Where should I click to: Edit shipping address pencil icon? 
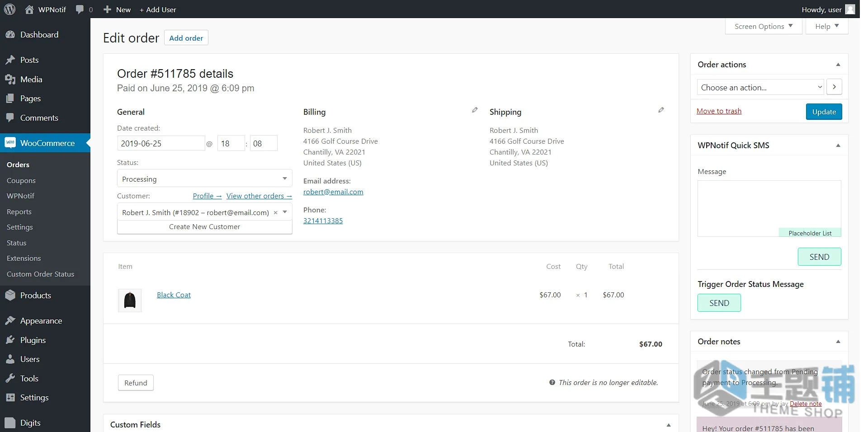[661, 110]
